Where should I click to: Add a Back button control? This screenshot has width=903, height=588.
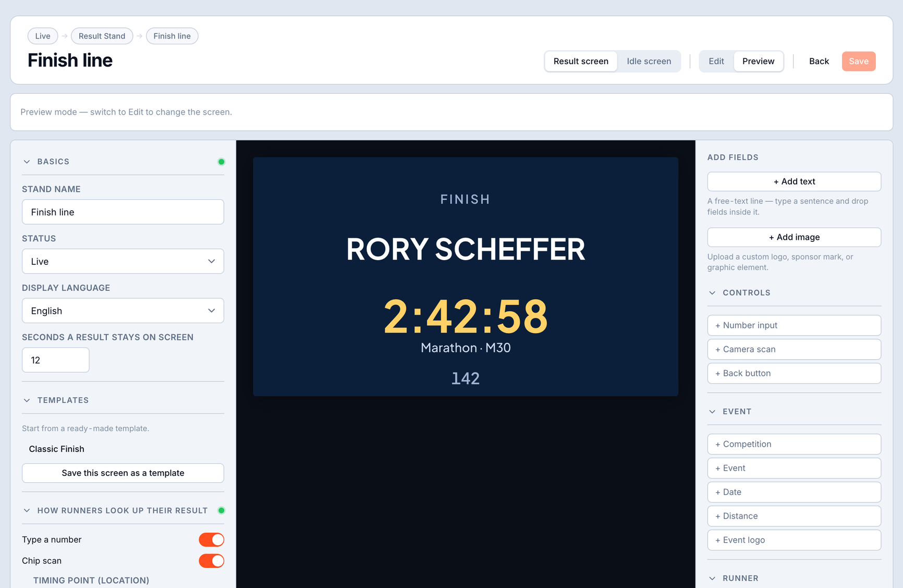pos(794,373)
